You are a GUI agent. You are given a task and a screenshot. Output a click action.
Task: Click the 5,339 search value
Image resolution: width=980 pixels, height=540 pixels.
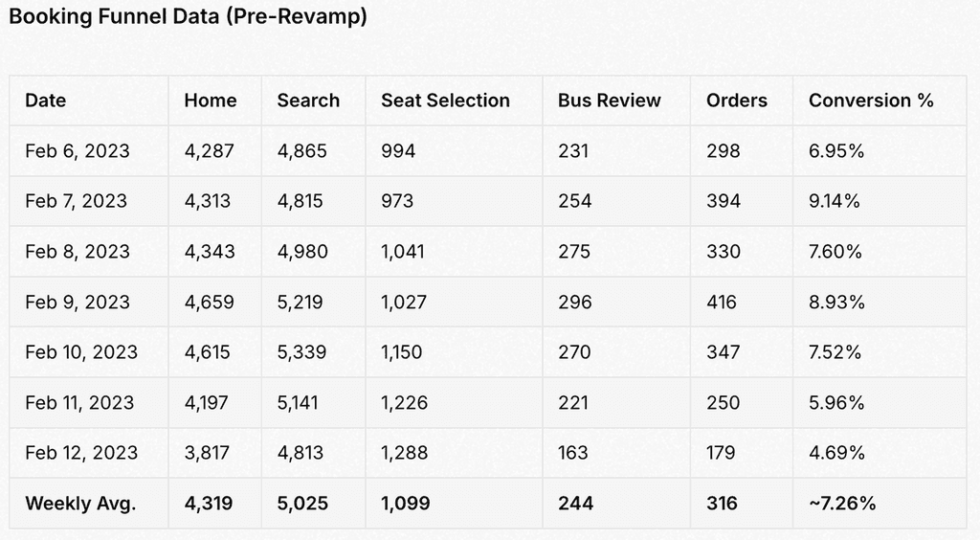pyautogui.click(x=301, y=352)
